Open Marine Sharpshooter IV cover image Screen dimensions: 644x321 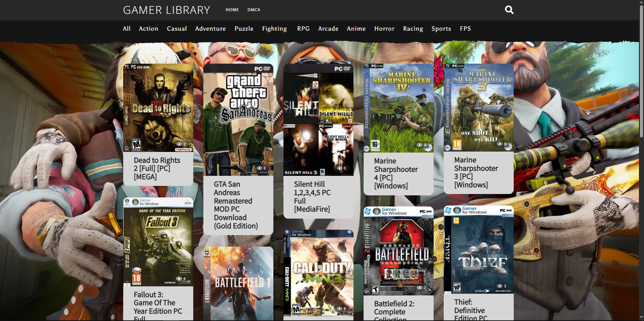[399, 108]
